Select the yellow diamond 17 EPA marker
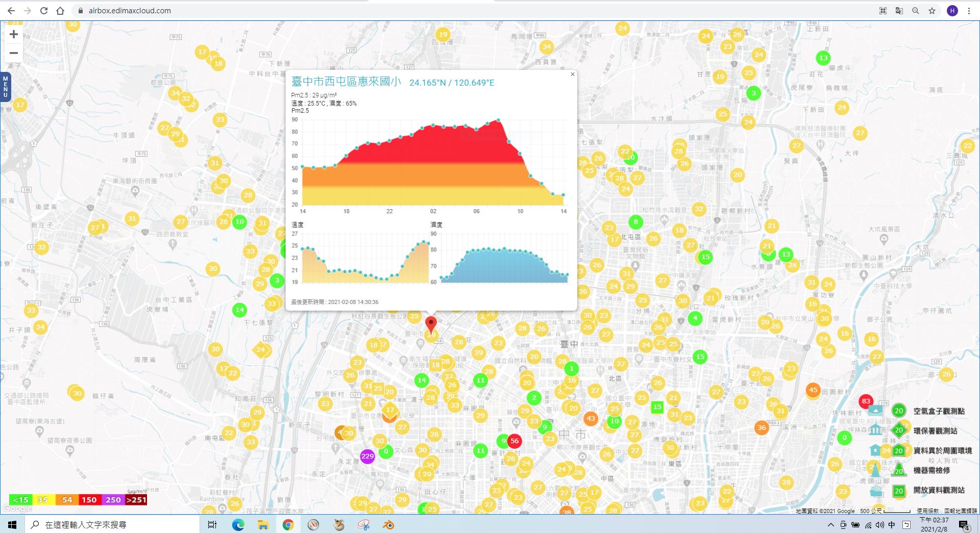Image resolution: width=980 pixels, height=533 pixels. [390, 410]
